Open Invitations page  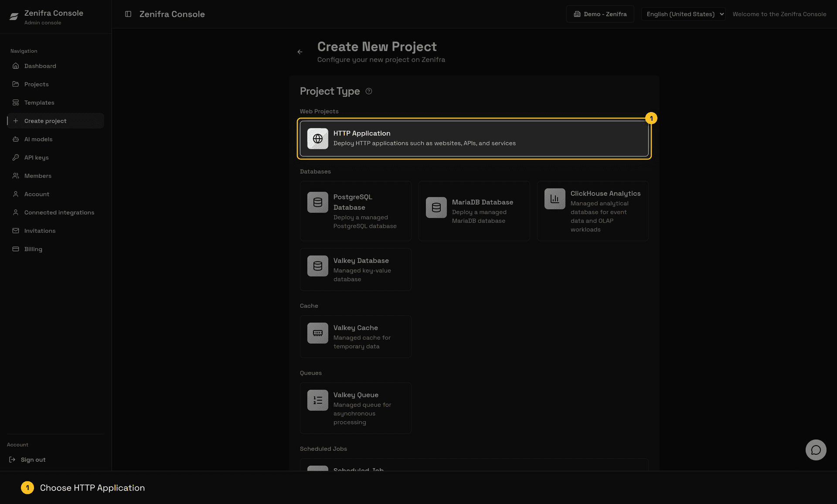tap(56, 231)
